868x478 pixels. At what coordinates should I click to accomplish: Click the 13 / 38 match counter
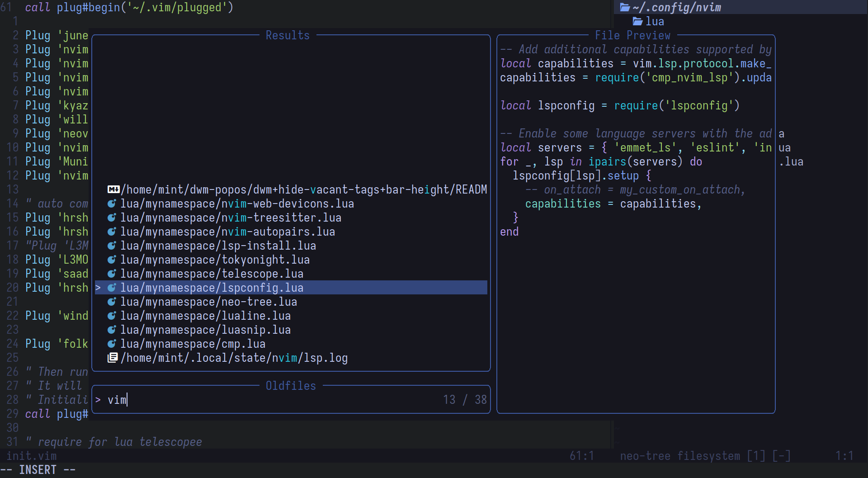(x=465, y=400)
